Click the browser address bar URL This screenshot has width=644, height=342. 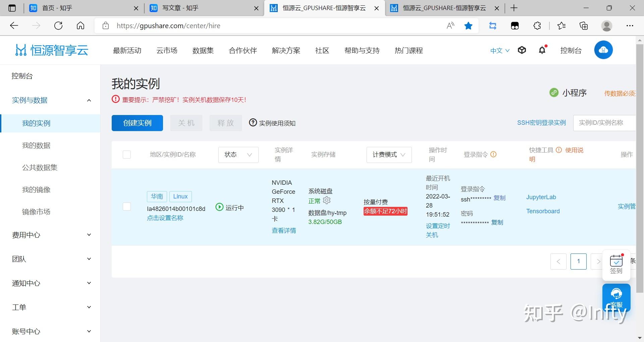pos(168,26)
